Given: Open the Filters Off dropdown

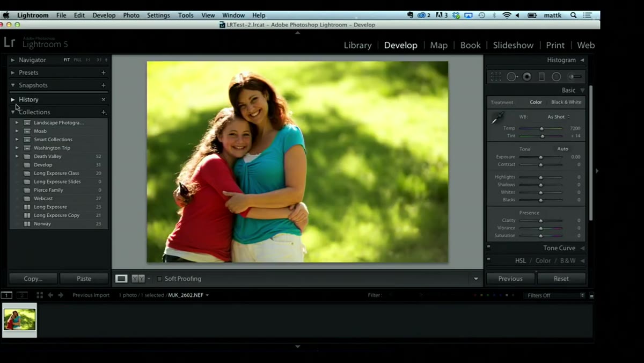Looking at the screenshot, I should [555, 295].
